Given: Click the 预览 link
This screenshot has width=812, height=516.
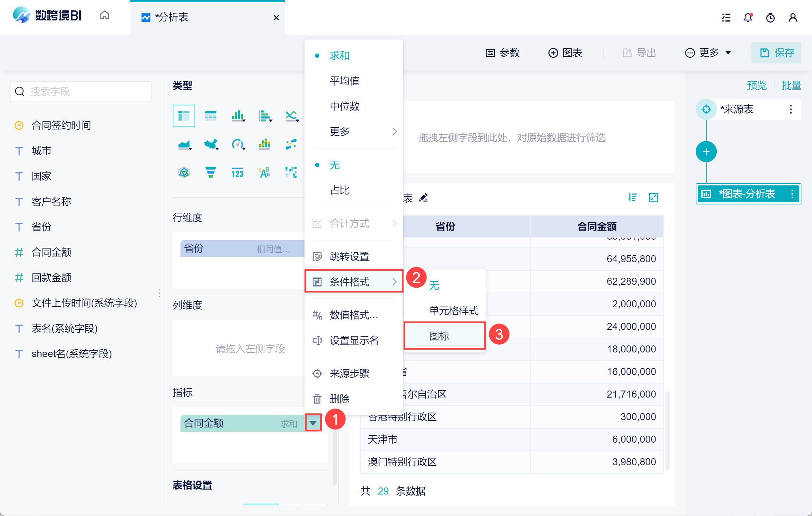Looking at the screenshot, I should click(x=756, y=85).
